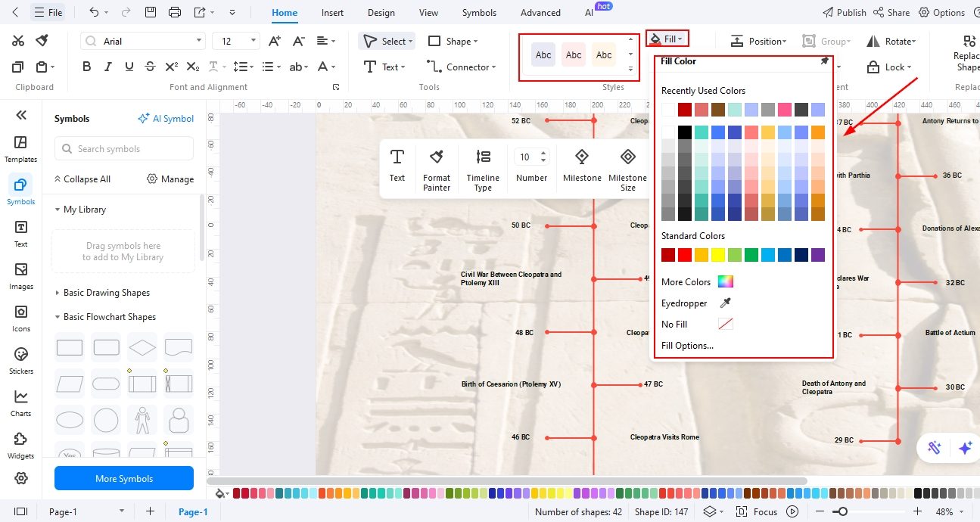Viewport: 980px width, 522px height.
Task: Choose No Fill option
Action: click(697, 324)
